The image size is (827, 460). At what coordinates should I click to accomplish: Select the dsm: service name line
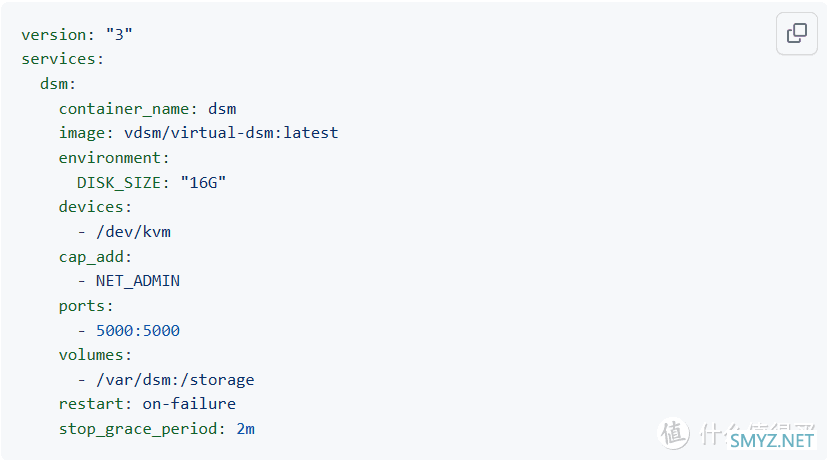click(58, 84)
